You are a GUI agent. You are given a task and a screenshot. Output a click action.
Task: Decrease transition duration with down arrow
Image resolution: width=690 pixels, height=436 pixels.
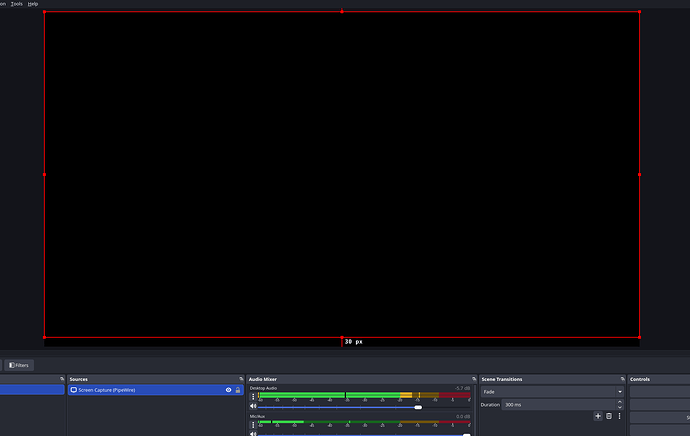(x=620, y=407)
